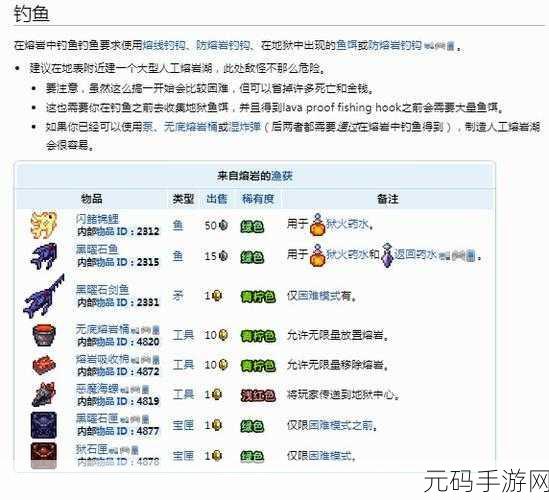
Task: Click type link 鱼 in 闪鳍锦鲤 row
Action: point(178,225)
